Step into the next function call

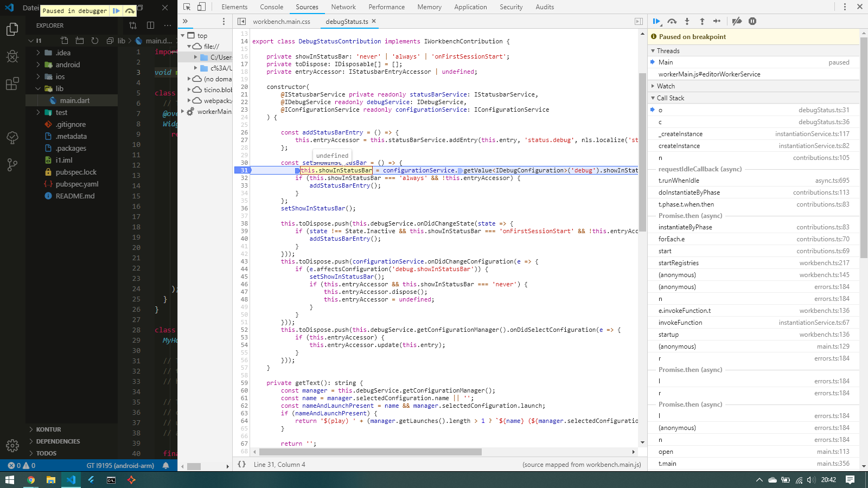click(x=687, y=22)
